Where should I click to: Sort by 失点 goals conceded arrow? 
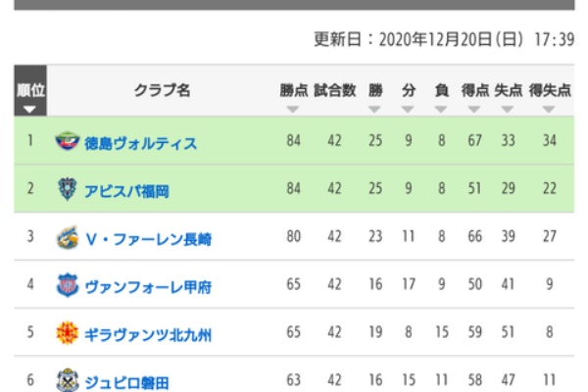point(508,109)
